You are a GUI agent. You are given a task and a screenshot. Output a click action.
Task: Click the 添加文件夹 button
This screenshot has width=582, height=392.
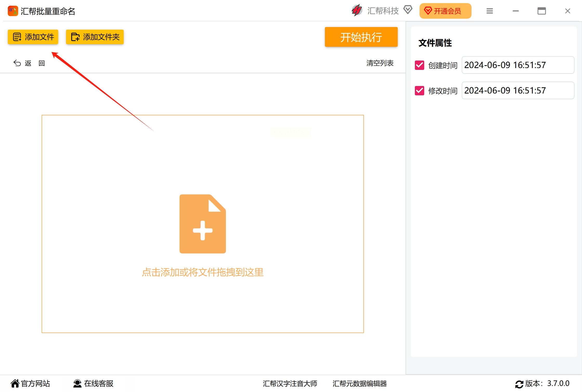pos(95,37)
